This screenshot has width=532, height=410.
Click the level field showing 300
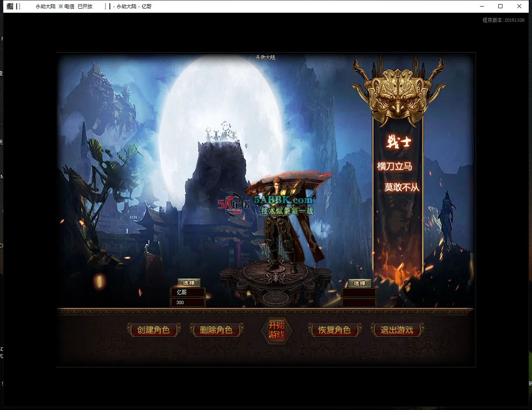tap(188, 302)
